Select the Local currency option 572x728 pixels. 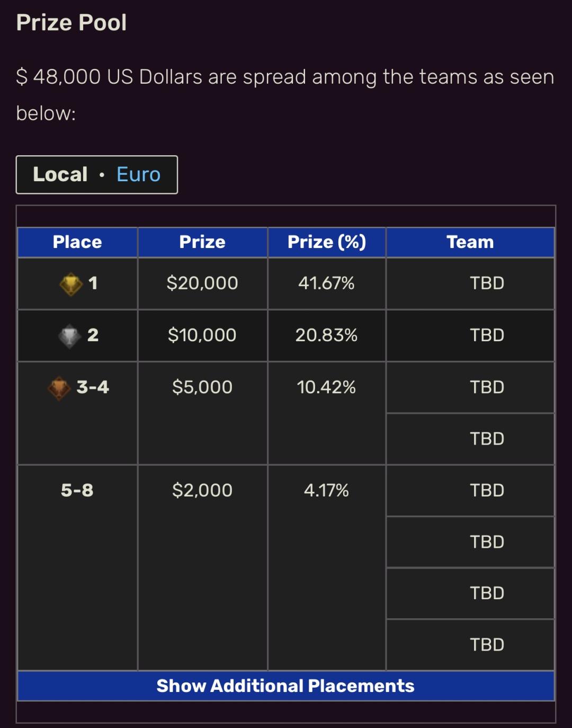click(60, 174)
